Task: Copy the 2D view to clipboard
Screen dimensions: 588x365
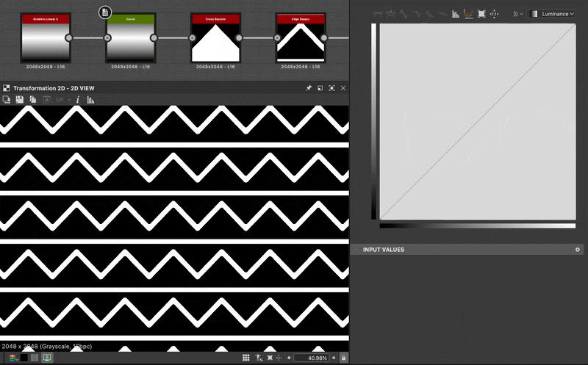Action: coord(33,100)
